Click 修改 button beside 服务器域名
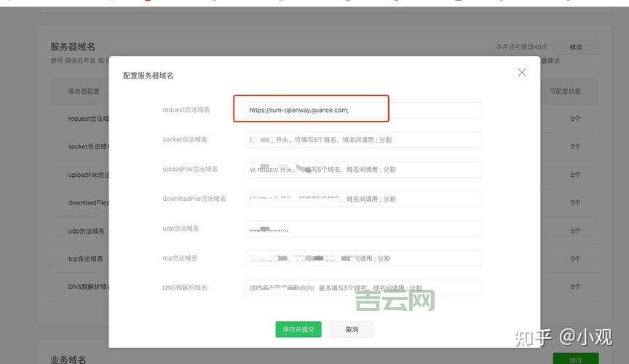 576,47
